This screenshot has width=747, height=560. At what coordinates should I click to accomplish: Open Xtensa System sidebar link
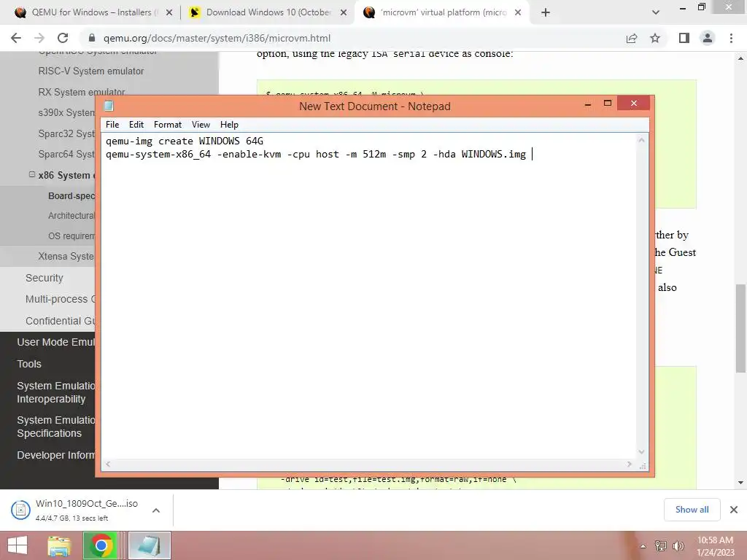(x=66, y=256)
